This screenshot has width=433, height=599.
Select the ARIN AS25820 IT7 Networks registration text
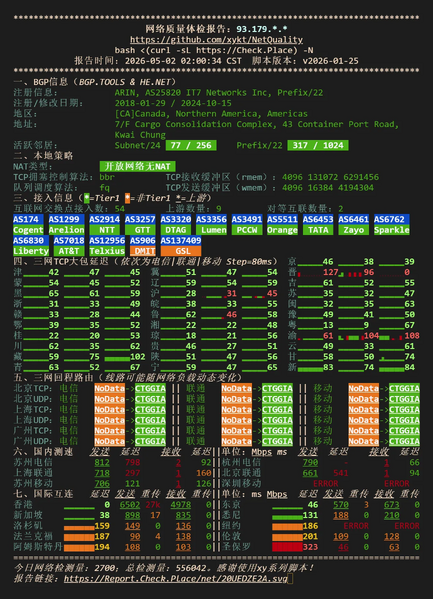point(219,93)
